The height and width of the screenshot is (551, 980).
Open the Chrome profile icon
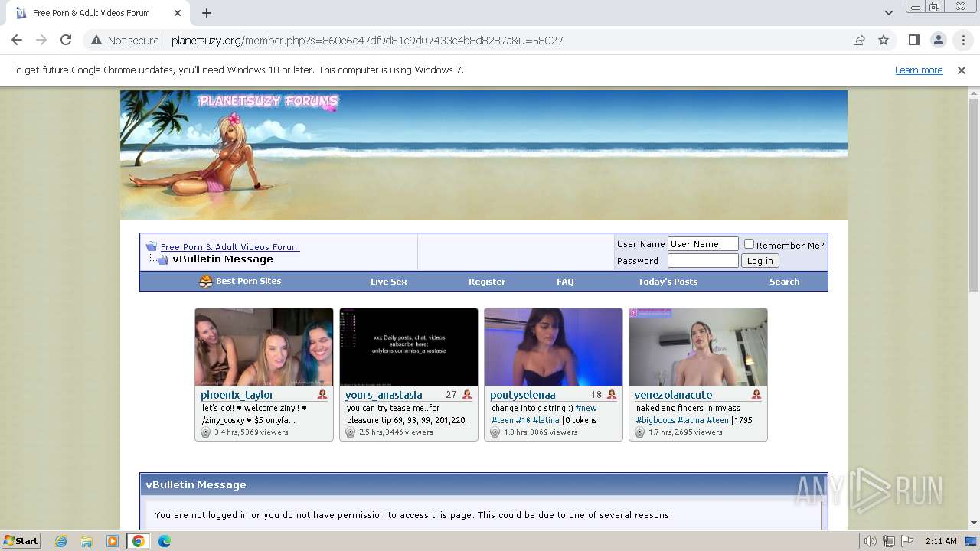point(938,41)
